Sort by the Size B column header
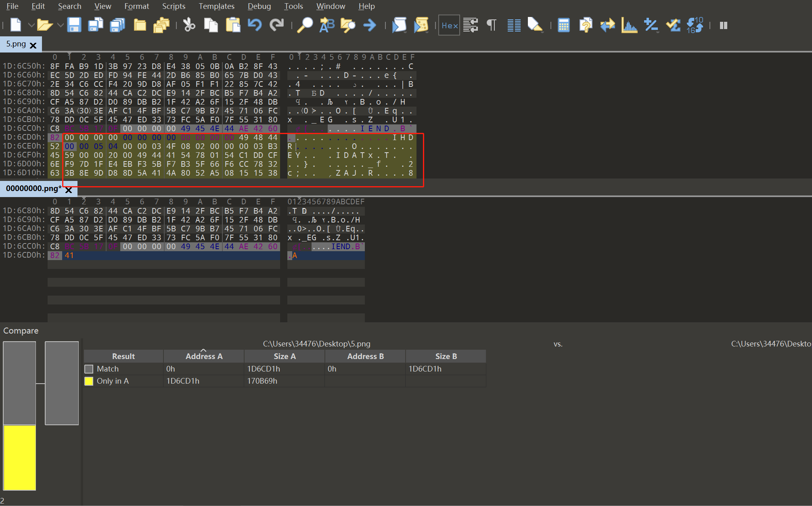Image resolution: width=812 pixels, height=506 pixels. [446, 356]
